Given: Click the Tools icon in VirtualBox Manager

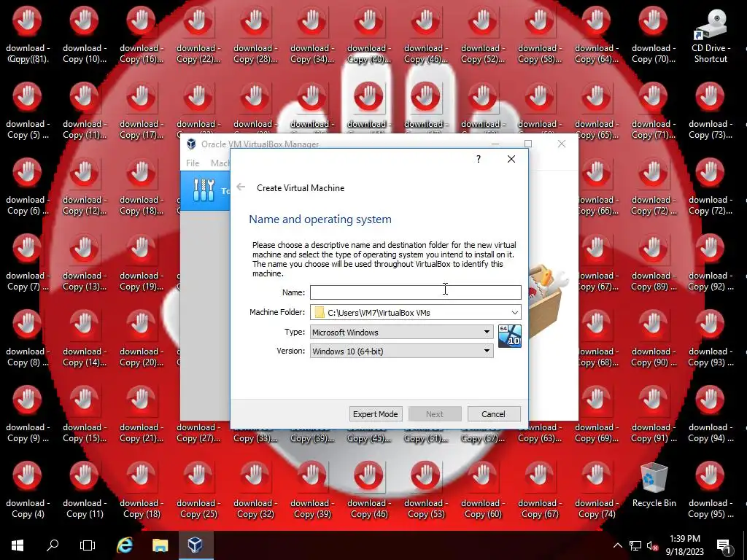Looking at the screenshot, I should point(204,190).
